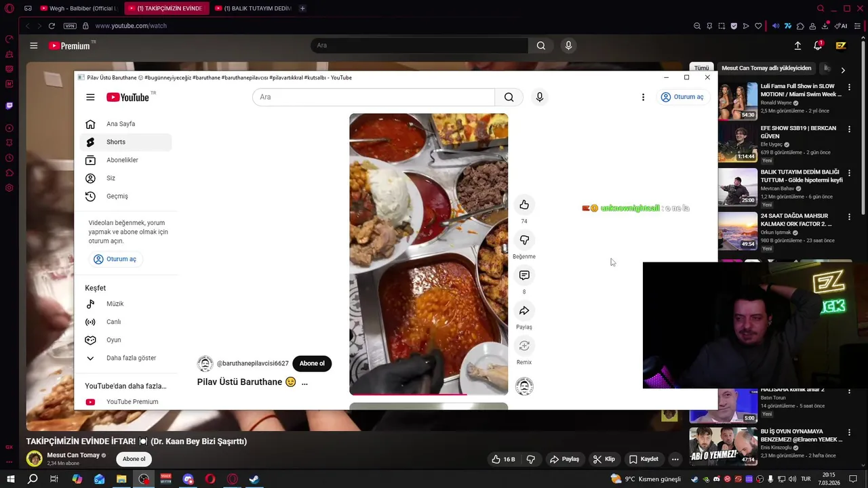Switch to BALIK TUTAYIM DEDİM browser tab
This screenshot has width=868, height=488.
click(x=253, y=8)
